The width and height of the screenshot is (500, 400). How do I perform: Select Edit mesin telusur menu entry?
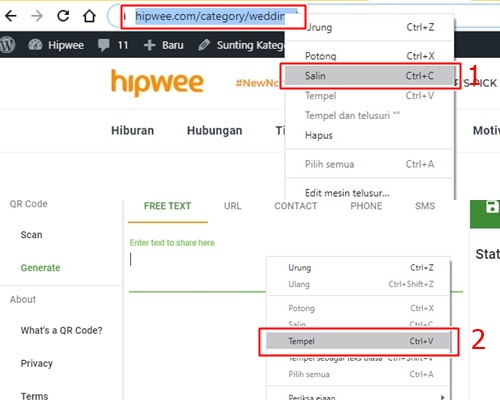tap(369, 193)
